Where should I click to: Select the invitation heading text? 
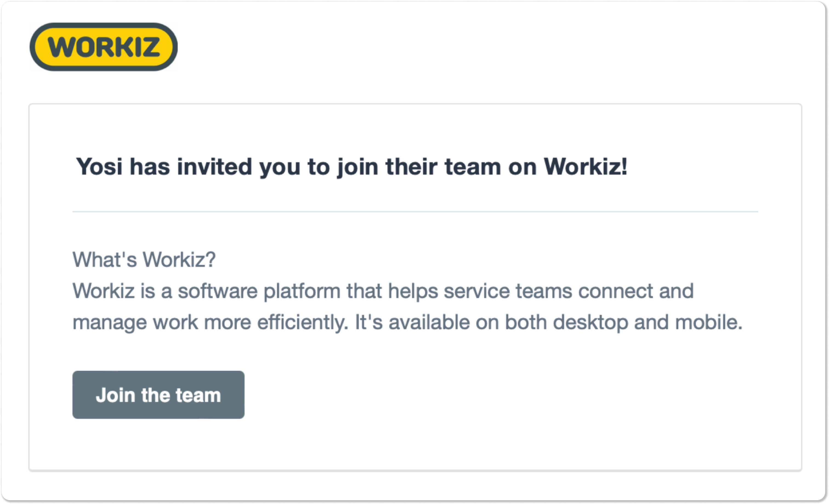pyautogui.click(x=351, y=167)
